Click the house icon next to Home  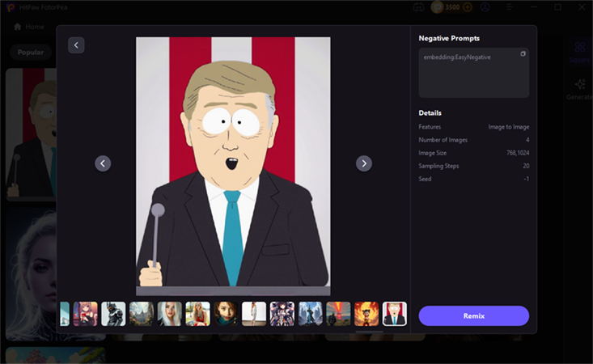(x=18, y=27)
